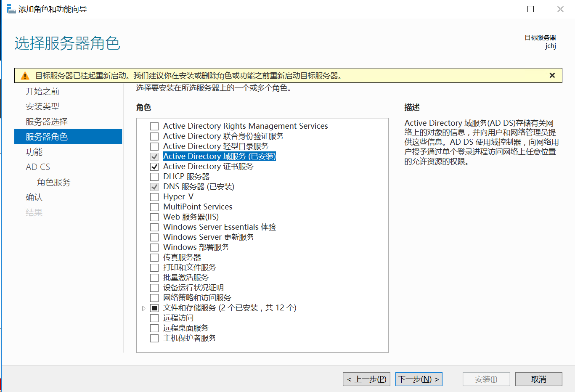Select the 文件和存储服务 row label
The height and width of the screenshot is (392, 575).
(x=230, y=308)
